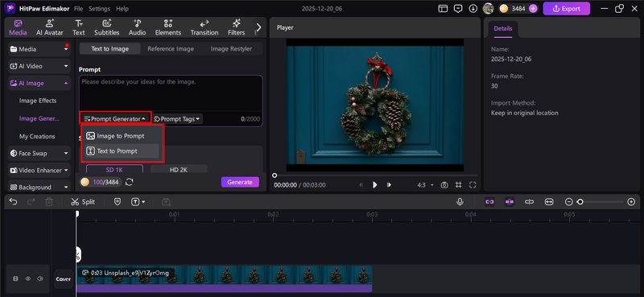This screenshot has height=297, width=644.
Task: Open the Settings menu
Action: (99, 9)
